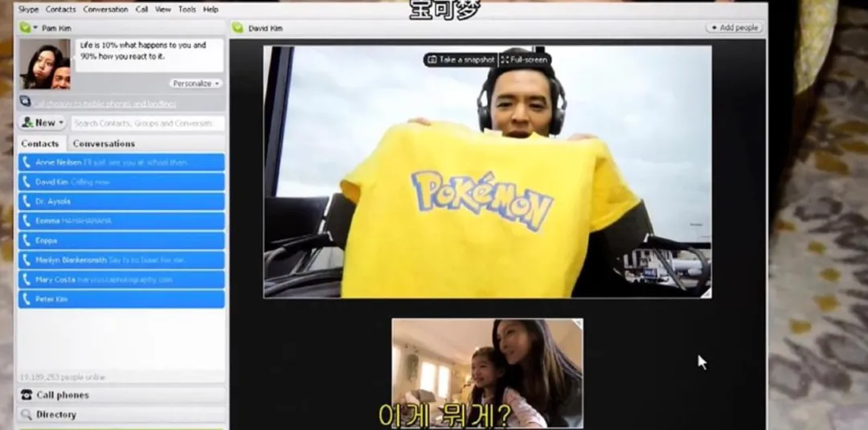Image resolution: width=868 pixels, height=430 pixels.
Task: Open the Help menu
Action: [x=211, y=10]
